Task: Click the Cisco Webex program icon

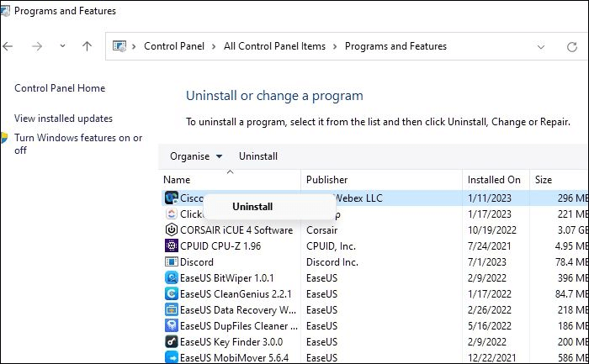Action: pyautogui.click(x=172, y=198)
